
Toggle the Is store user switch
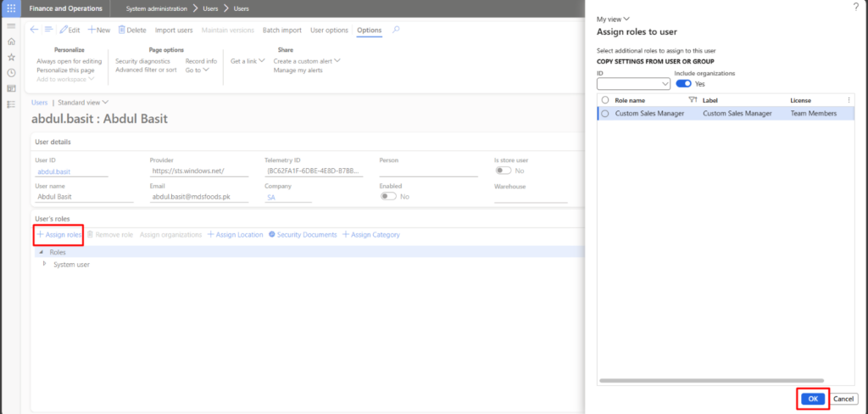504,171
